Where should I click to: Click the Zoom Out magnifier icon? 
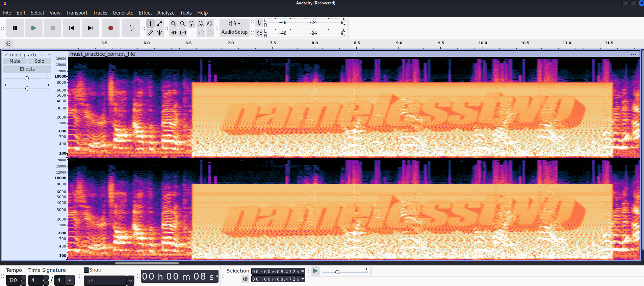(183, 23)
